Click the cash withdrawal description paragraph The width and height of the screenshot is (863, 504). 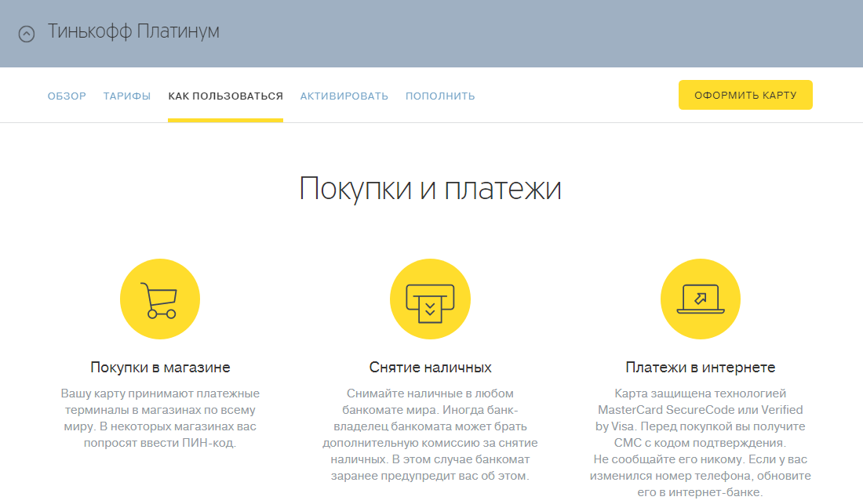pyautogui.click(x=430, y=434)
